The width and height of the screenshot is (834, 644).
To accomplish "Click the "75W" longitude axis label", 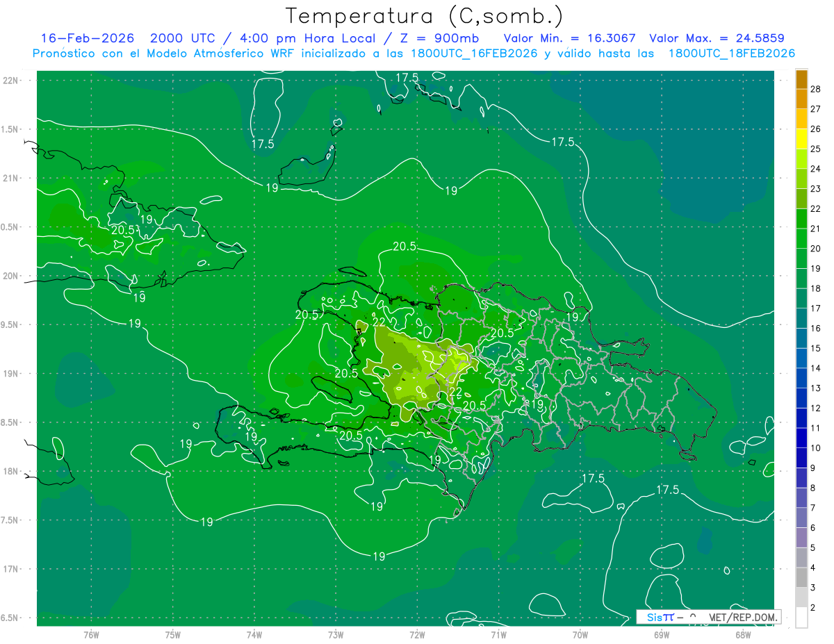I will tap(173, 635).
